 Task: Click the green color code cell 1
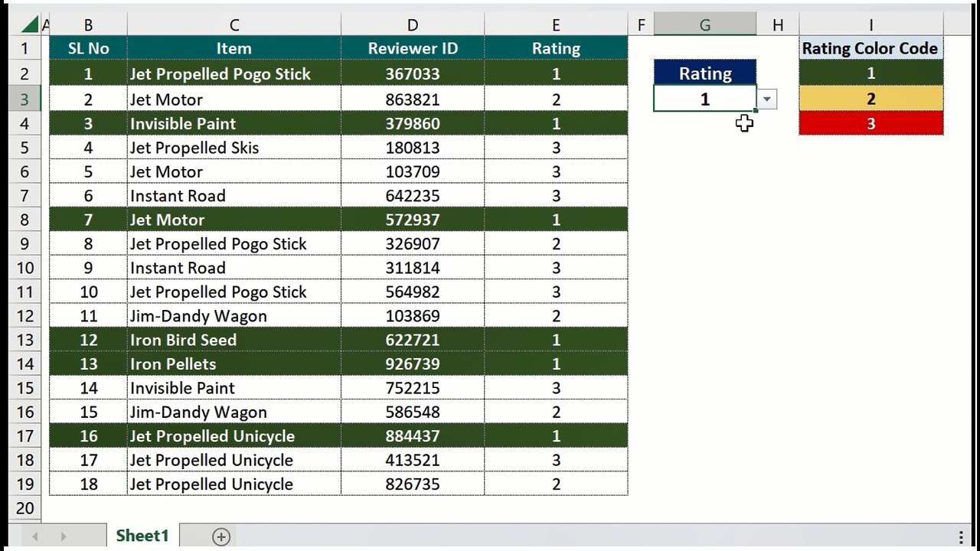click(871, 73)
